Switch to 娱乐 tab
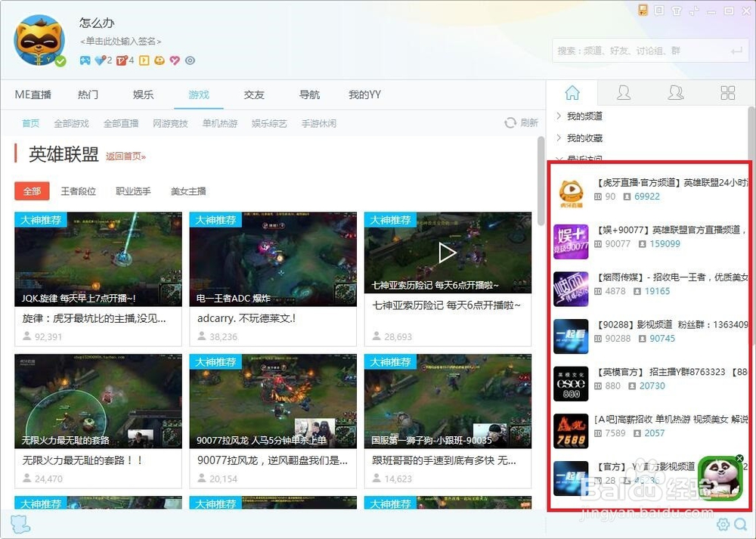Viewport: 756px width, 539px height. [143, 94]
